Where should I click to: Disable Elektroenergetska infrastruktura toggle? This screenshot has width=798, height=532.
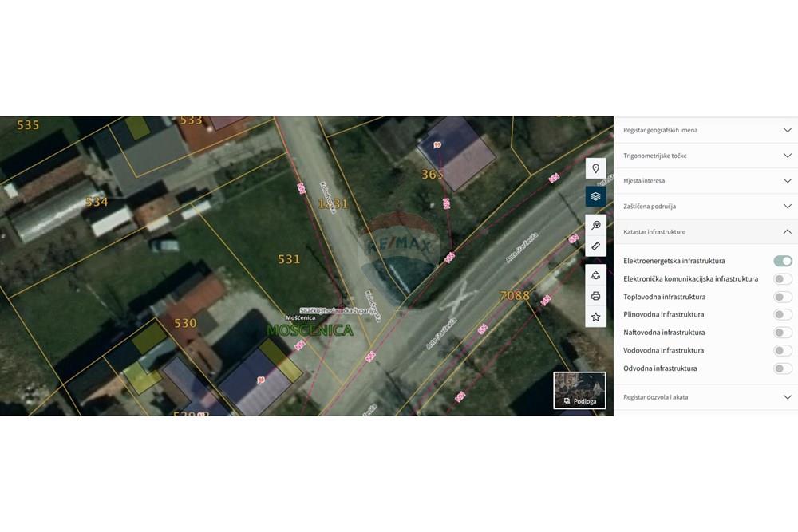[x=782, y=261]
